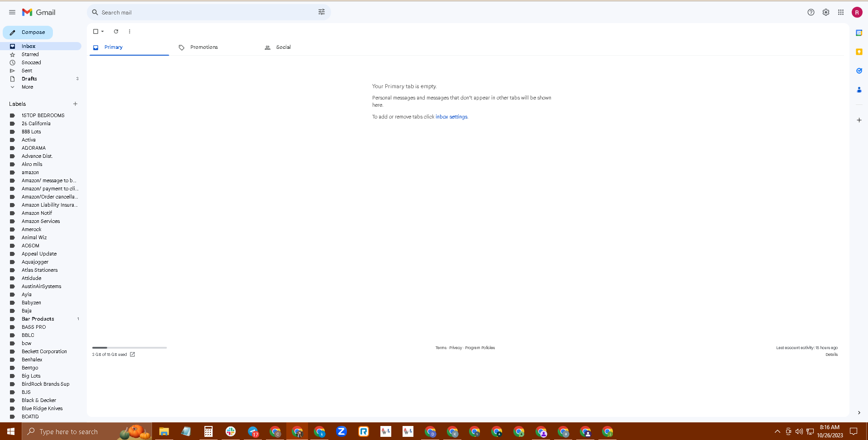Image resolution: width=868 pixels, height=440 pixels.
Task: Open Slack from the taskbar
Action: tap(231, 431)
